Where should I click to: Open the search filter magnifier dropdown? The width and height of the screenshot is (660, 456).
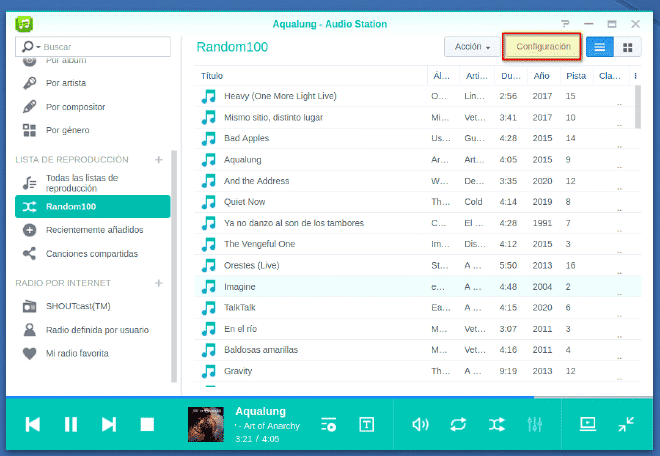click(31, 47)
